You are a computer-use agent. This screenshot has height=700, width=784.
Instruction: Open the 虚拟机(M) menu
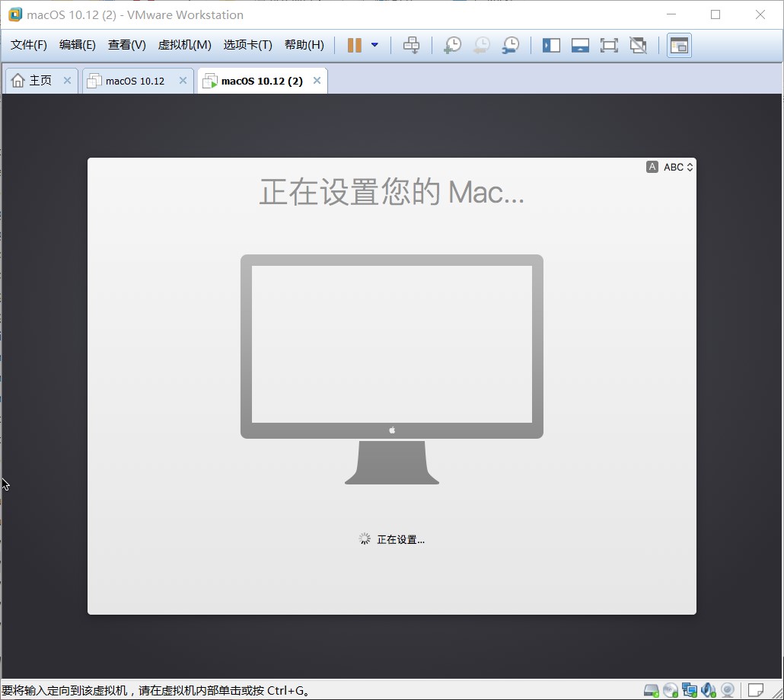[184, 45]
